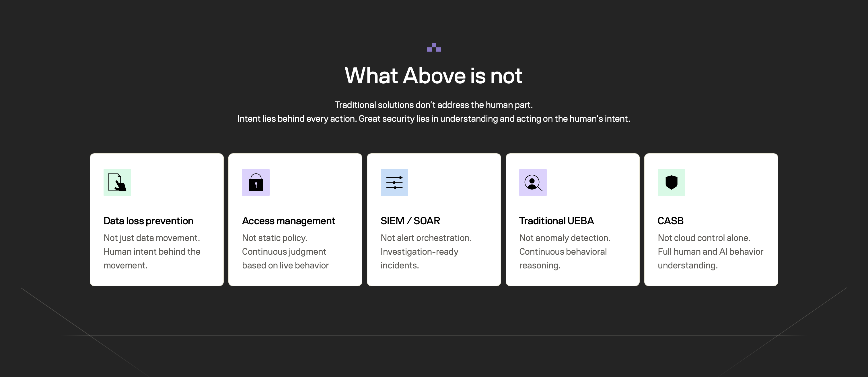Click 'Not cloud control alone' text
The image size is (868, 377).
pyautogui.click(x=704, y=238)
